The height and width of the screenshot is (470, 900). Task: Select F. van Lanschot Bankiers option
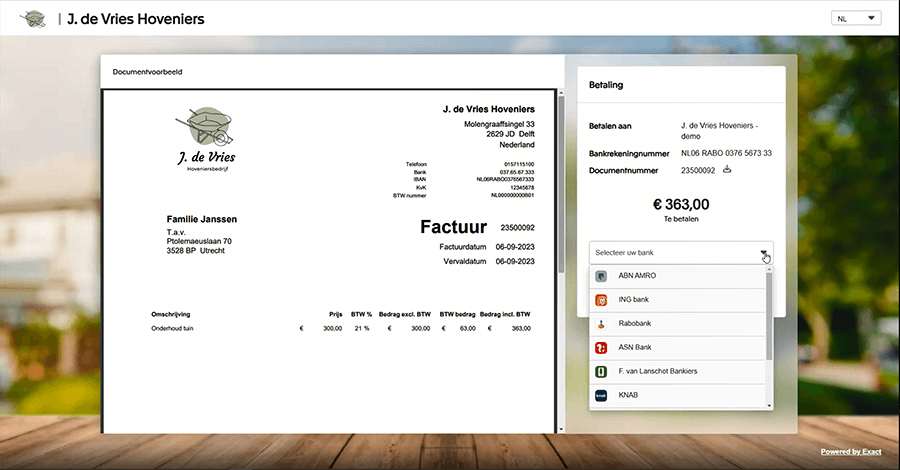677,371
